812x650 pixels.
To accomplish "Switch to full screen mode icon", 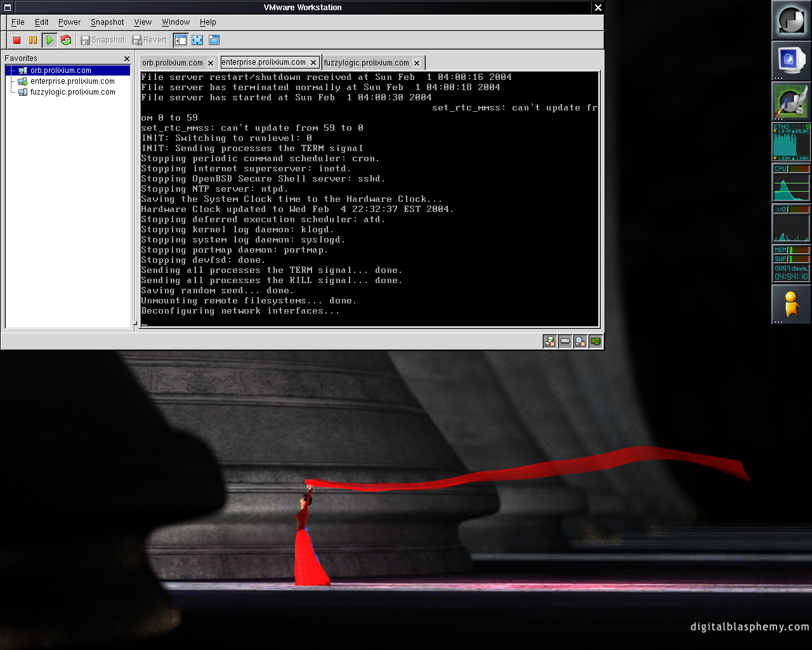I will 197,40.
